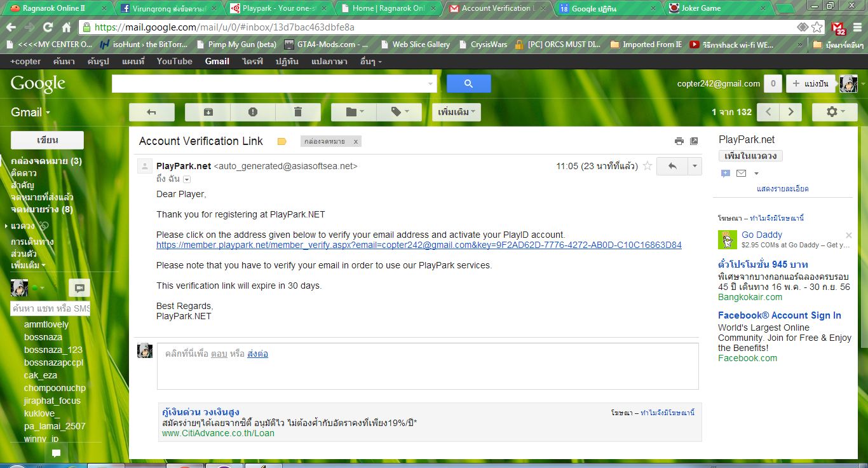This screenshot has width=868, height=468.
Task: Email PlayPark.net using envelope icon
Action: click(741, 174)
